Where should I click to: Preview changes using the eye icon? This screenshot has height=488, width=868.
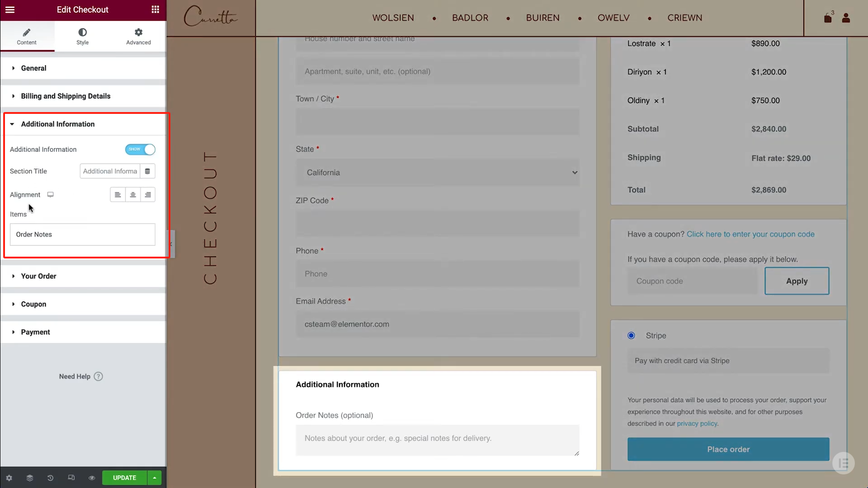(92, 478)
